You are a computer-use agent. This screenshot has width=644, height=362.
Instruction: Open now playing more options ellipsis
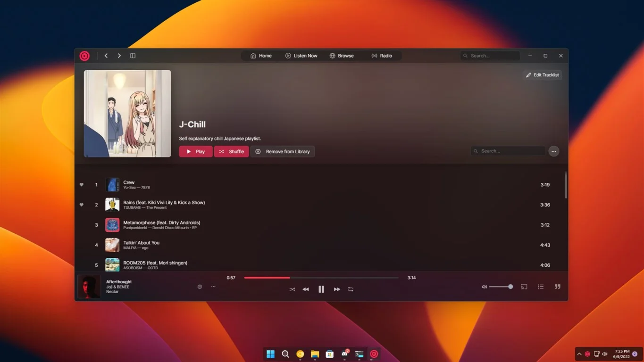213,287
